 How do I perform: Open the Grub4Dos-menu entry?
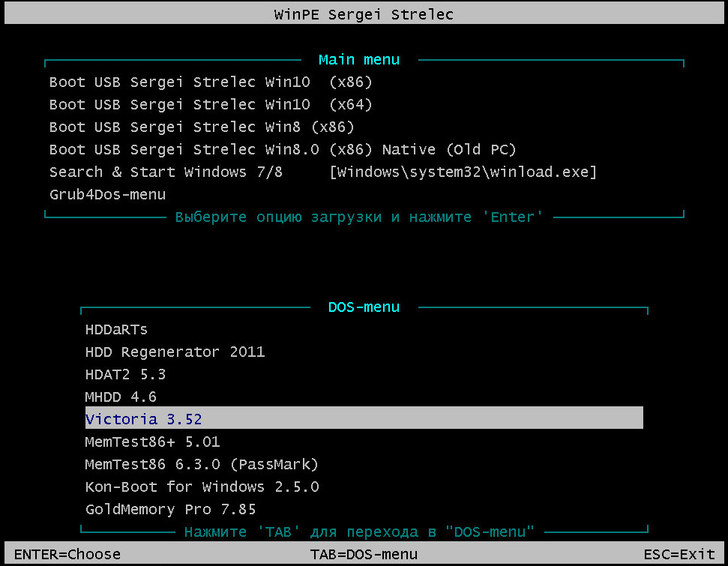(107, 195)
